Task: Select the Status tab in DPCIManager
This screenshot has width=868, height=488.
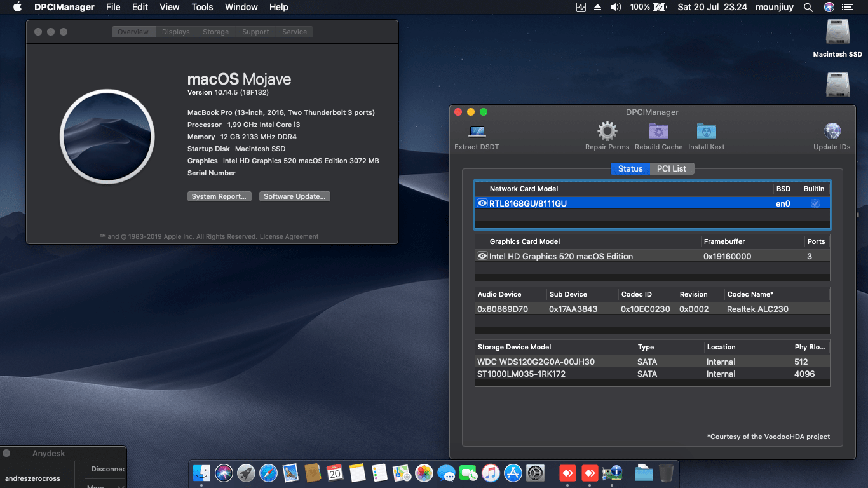Action: pos(630,168)
